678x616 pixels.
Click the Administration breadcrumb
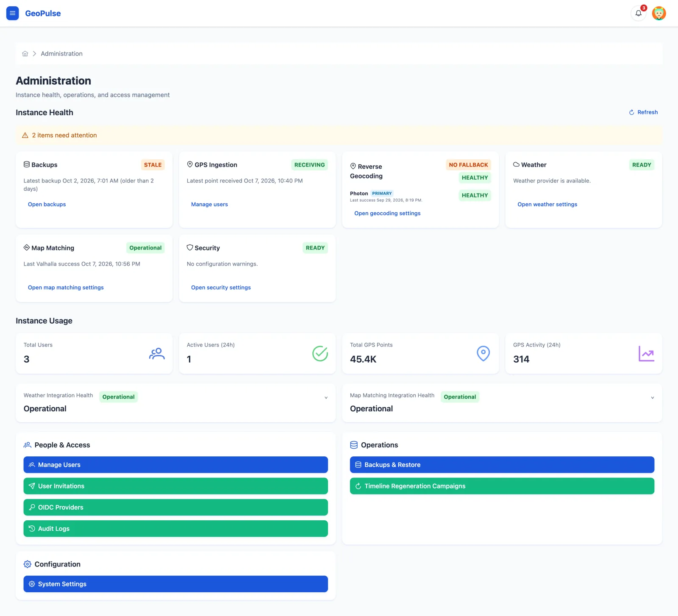point(61,54)
